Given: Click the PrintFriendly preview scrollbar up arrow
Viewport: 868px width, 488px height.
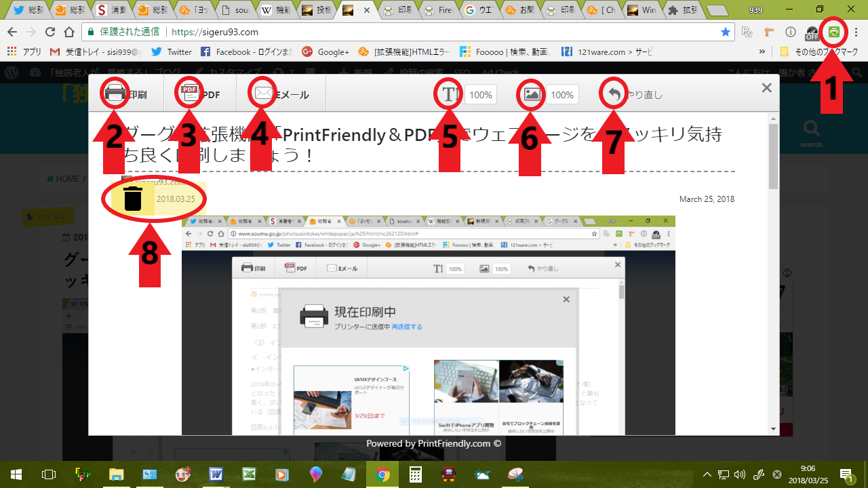Looking at the screenshot, I should (x=774, y=118).
